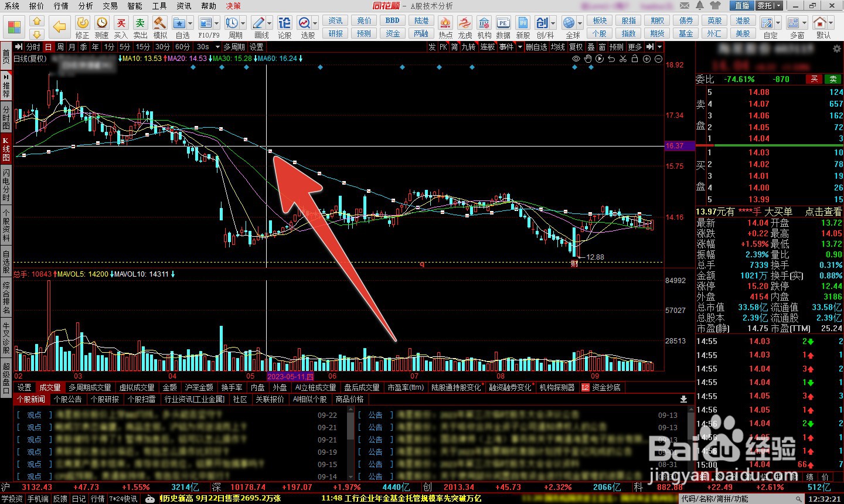Click the BBD button
The width and height of the screenshot is (844, 504).
pyautogui.click(x=393, y=21)
